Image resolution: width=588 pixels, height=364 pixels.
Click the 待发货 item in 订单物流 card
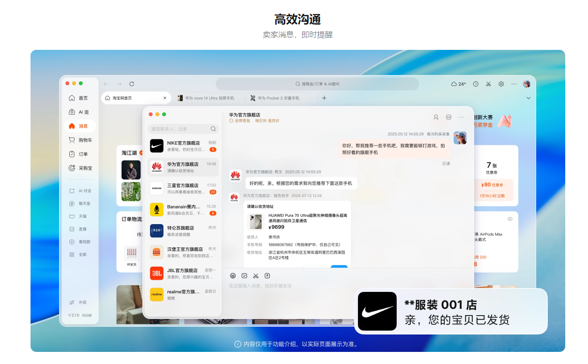tap(131, 256)
